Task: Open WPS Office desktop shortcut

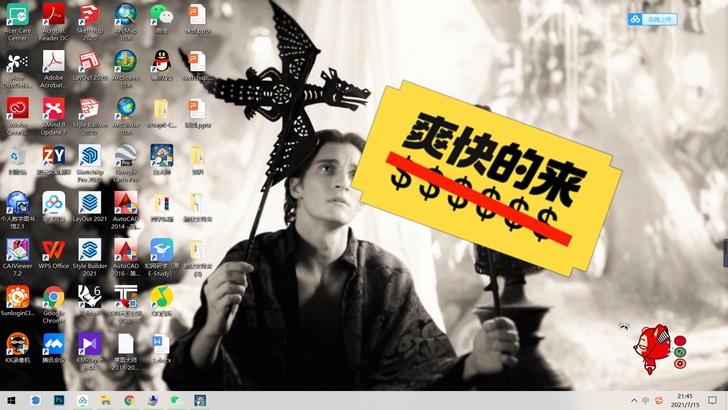Action: pos(54,250)
